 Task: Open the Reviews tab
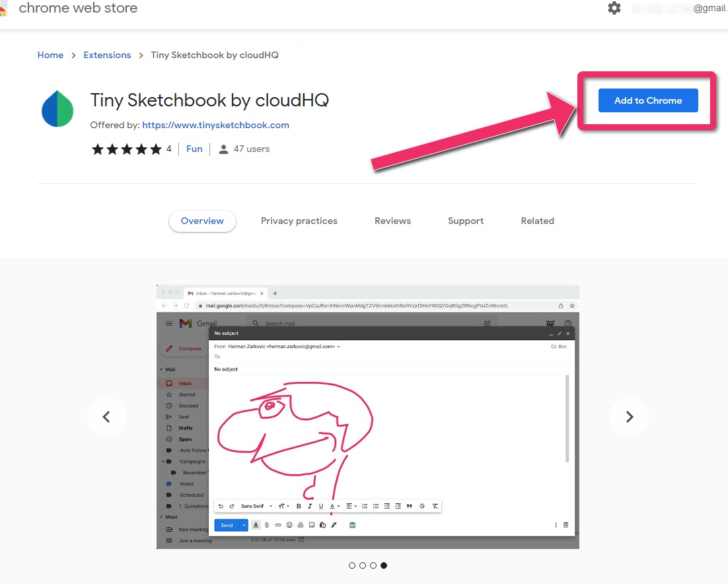pyautogui.click(x=393, y=221)
